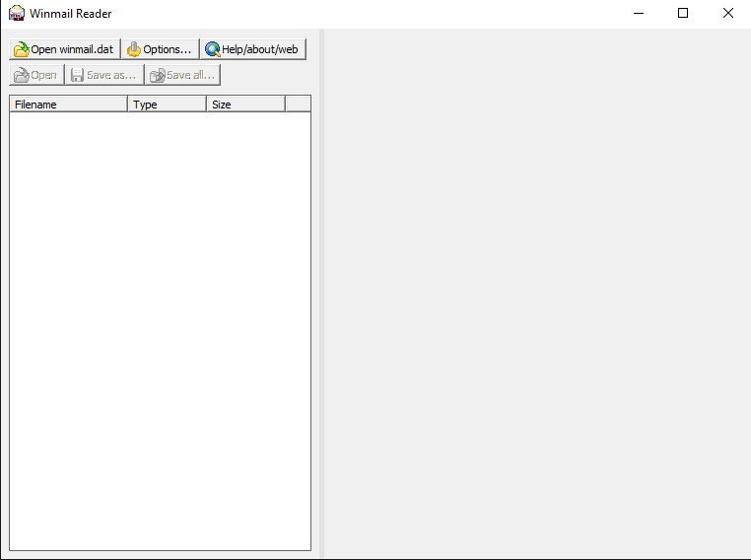Sort by the Type column header
The width and height of the screenshot is (751, 560).
pyautogui.click(x=168, y=104)
